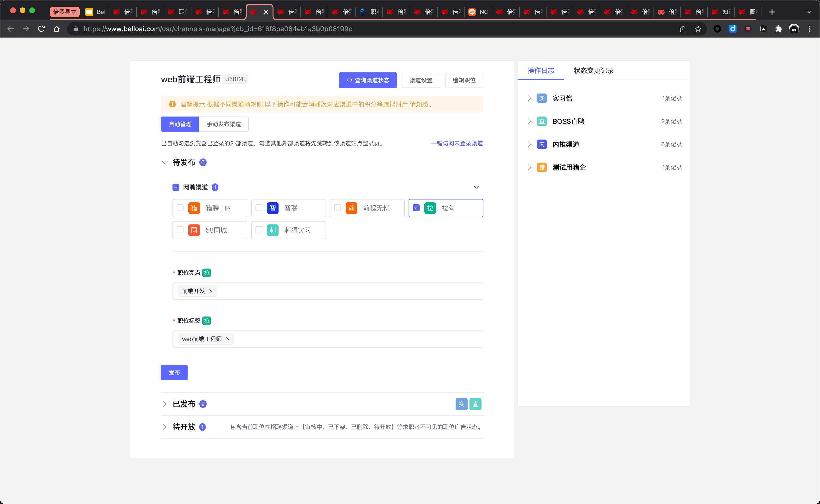The height and width of the screenshot is (504, 820).
Task: Go to the browser home page icon
Action: [57, 29]
